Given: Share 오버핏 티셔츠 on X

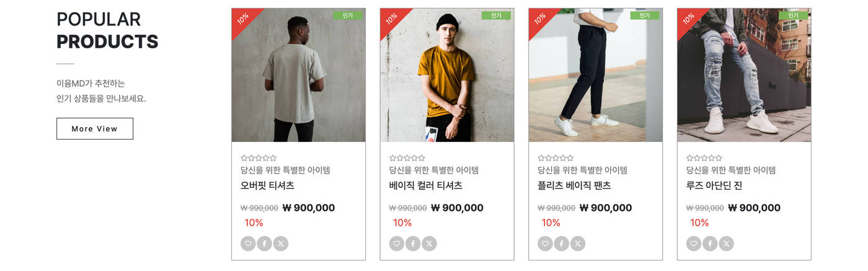Looking at the screenshot, I should (280, 244).
